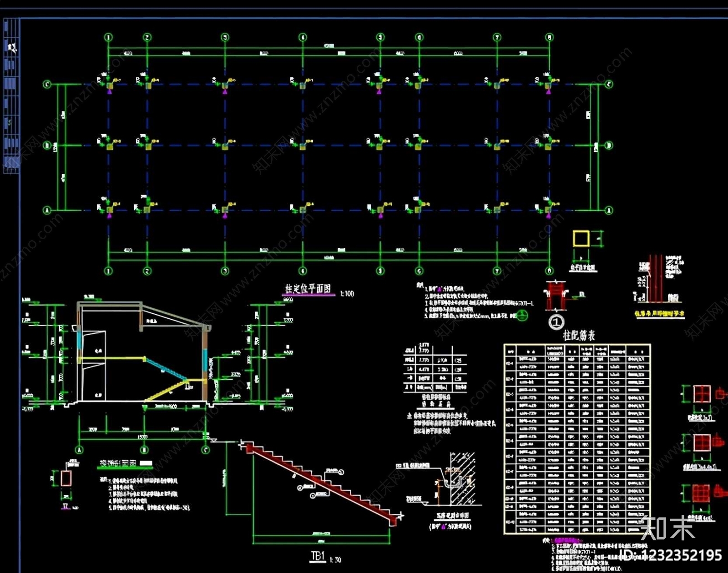Image resolution: width=728 pixels, height=573 pixels.
Task: Click the red column base detail above marker 1
Action: (x=556, y=296)
